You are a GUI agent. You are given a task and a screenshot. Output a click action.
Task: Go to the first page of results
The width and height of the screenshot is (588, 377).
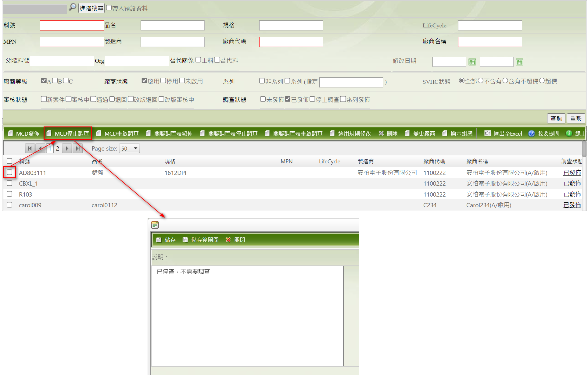tap(30, 148)
